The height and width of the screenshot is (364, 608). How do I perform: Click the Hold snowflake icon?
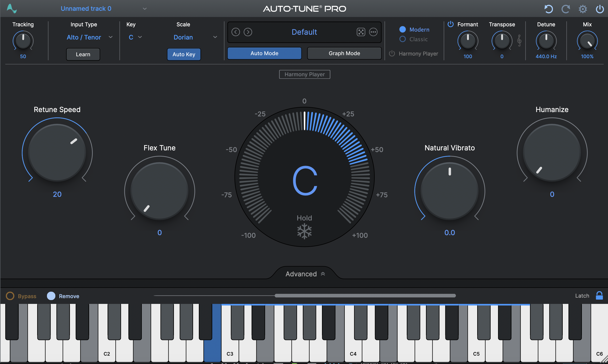click(304, 231)
